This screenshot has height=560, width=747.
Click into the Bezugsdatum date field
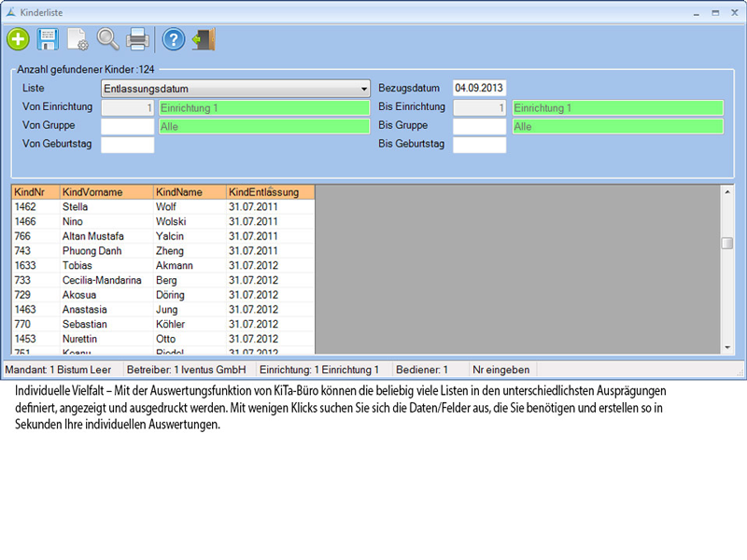pos(479,88)
